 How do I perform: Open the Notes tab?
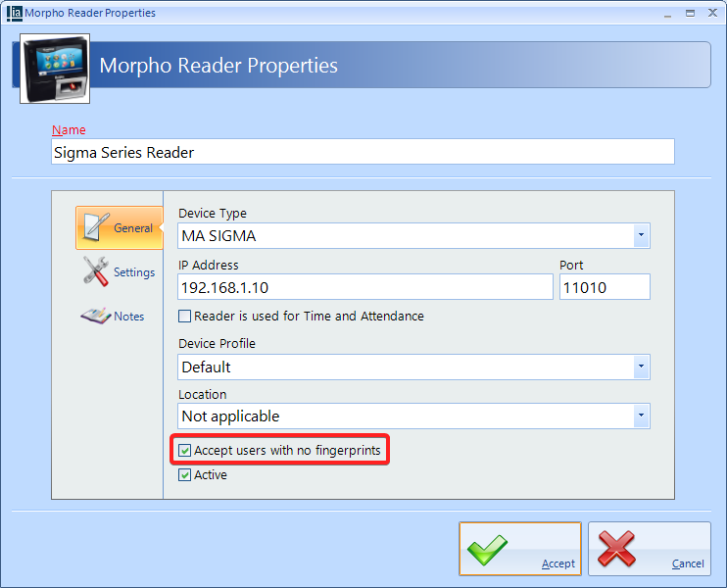(113, 316)
